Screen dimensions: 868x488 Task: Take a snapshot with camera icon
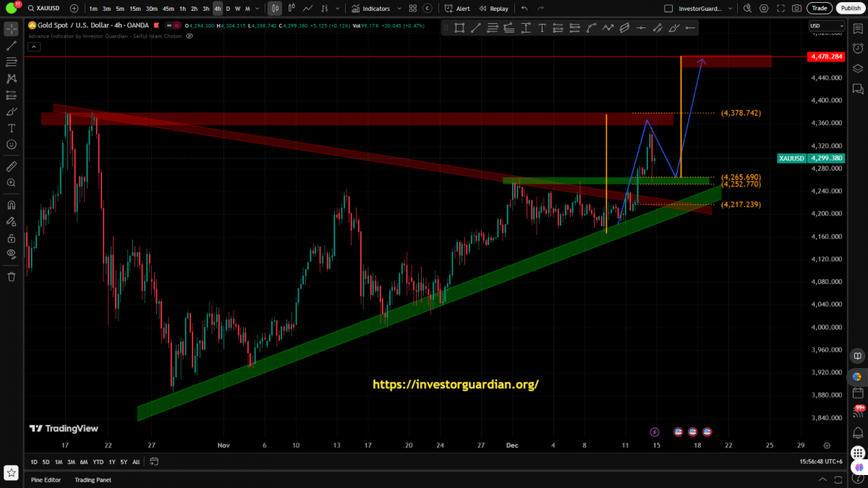click(796, 9)
